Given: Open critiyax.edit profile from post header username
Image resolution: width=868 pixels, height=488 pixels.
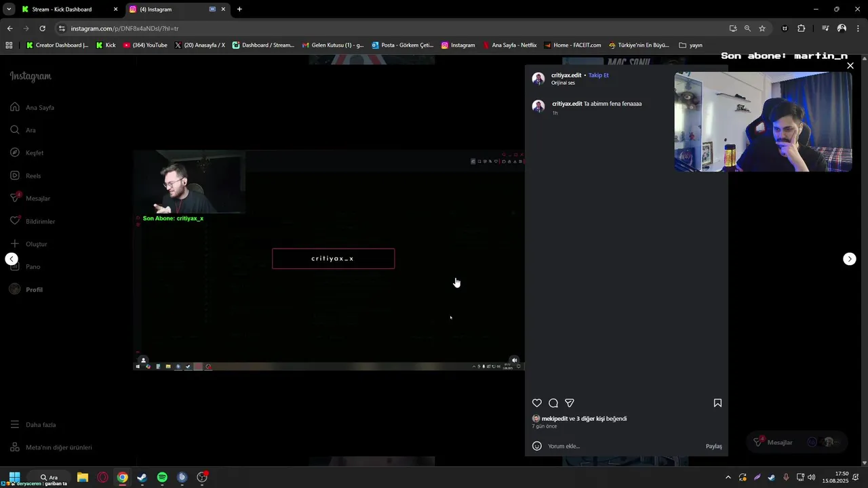Looking at the screenshot, I should coord(566,75).
